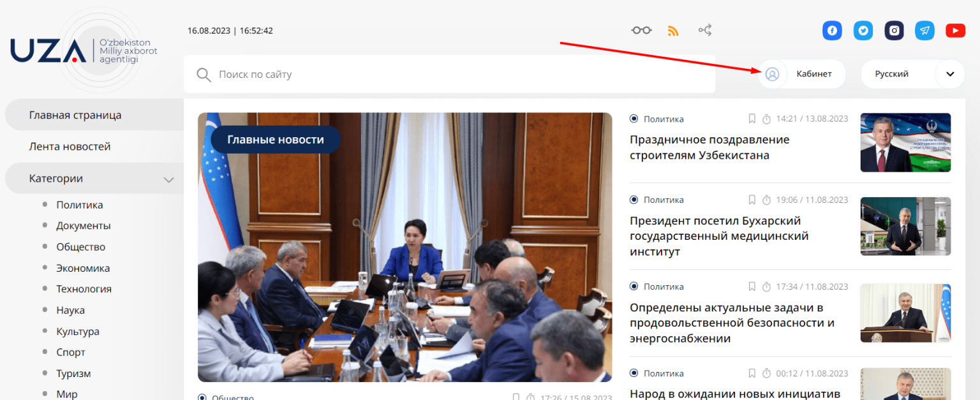The height and width of the screenshot is (400, 980).
Task: Open the Twitter social icon
Action: point(863,31)
